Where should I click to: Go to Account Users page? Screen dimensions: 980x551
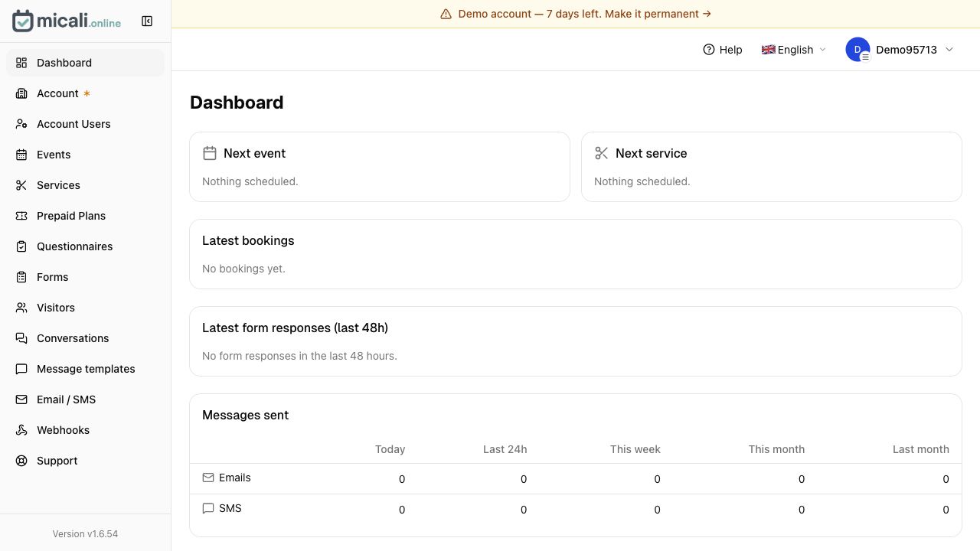85,124
